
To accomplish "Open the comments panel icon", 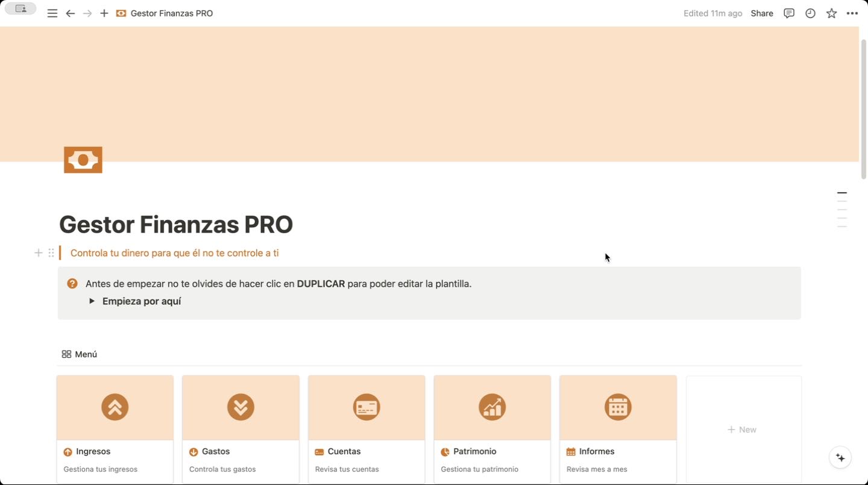I will pyautogui.click(x=788, y=13).
